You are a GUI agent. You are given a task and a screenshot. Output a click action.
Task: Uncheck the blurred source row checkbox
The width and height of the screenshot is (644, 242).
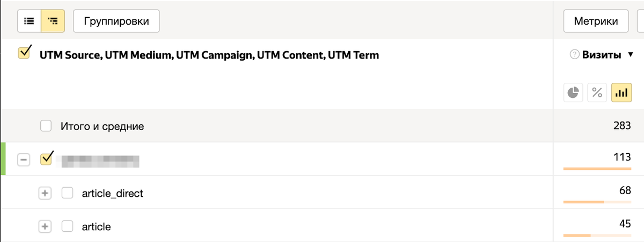pyautogui.click(x=47, y=158)
